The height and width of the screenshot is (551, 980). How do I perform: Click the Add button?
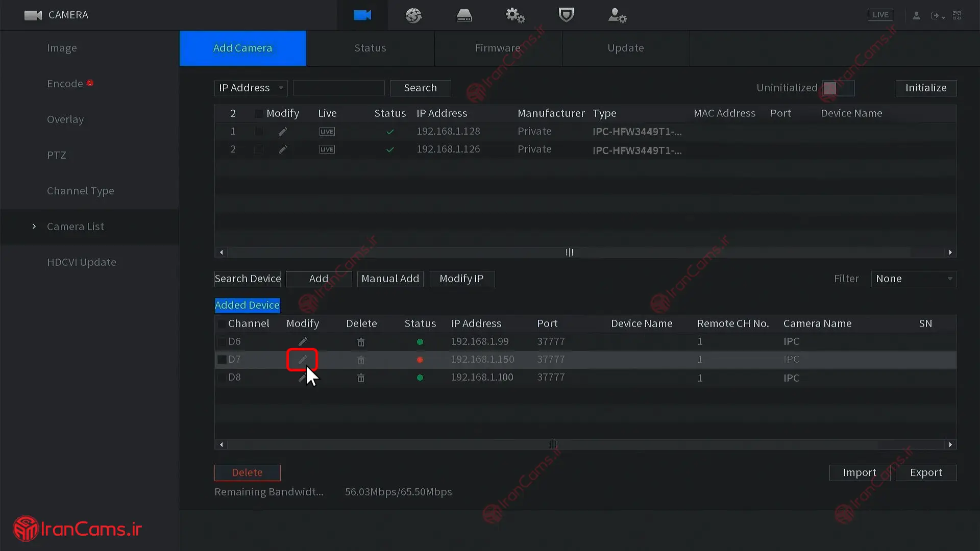[x=318, y=279]
